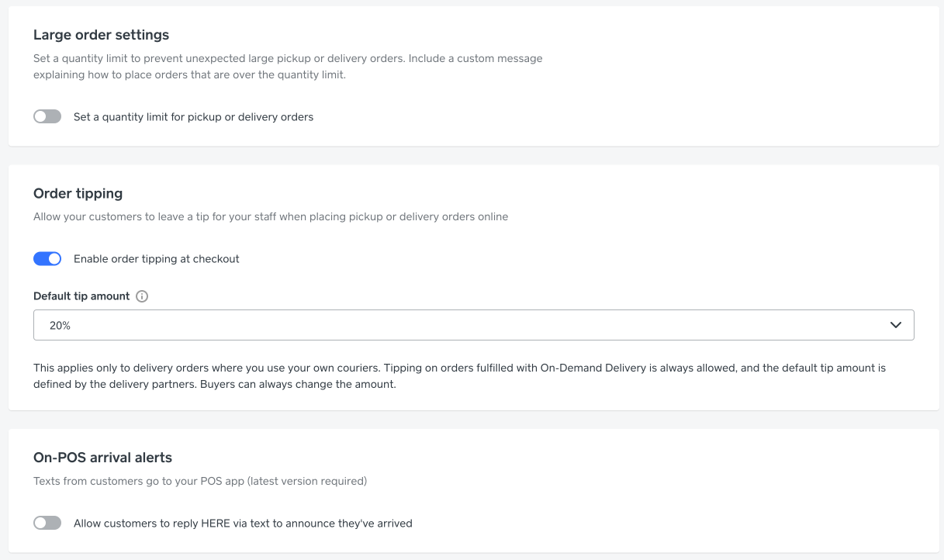Turn on the HERE text reply toggle
The image size is (944, 560).
tap(47, 523)
